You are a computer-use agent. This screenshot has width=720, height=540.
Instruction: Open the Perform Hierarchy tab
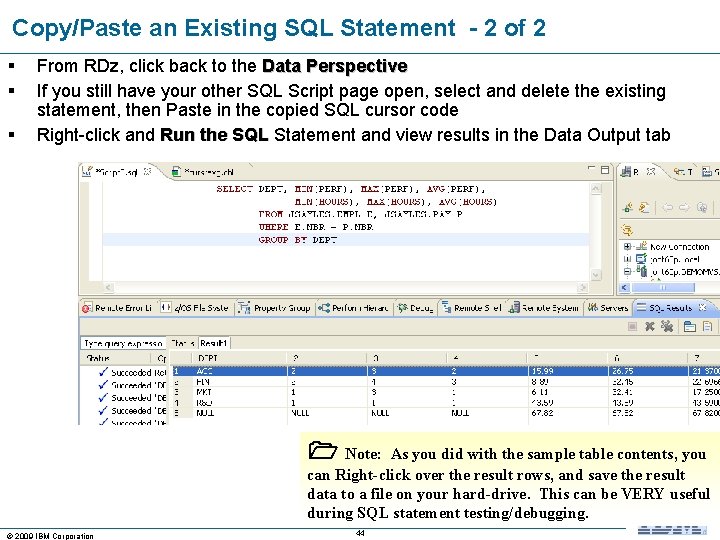point(354,308)
